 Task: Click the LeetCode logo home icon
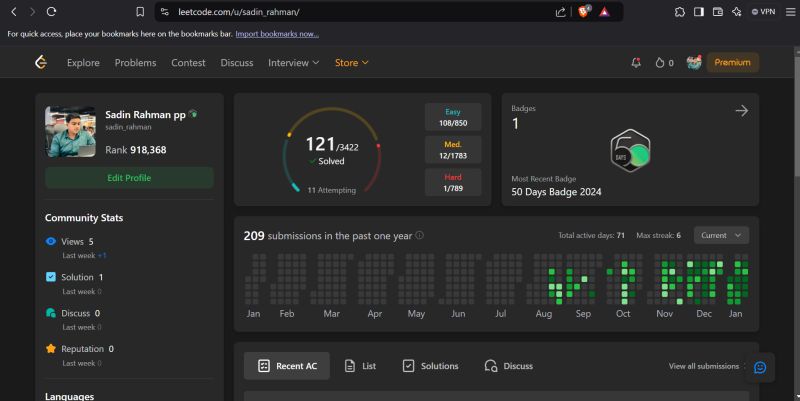[41, 62]
